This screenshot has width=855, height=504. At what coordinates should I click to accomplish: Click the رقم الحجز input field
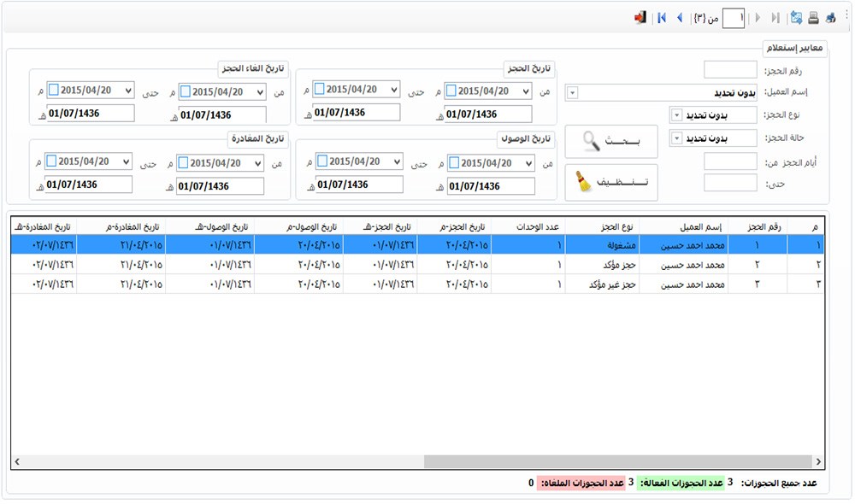point(730,70)
